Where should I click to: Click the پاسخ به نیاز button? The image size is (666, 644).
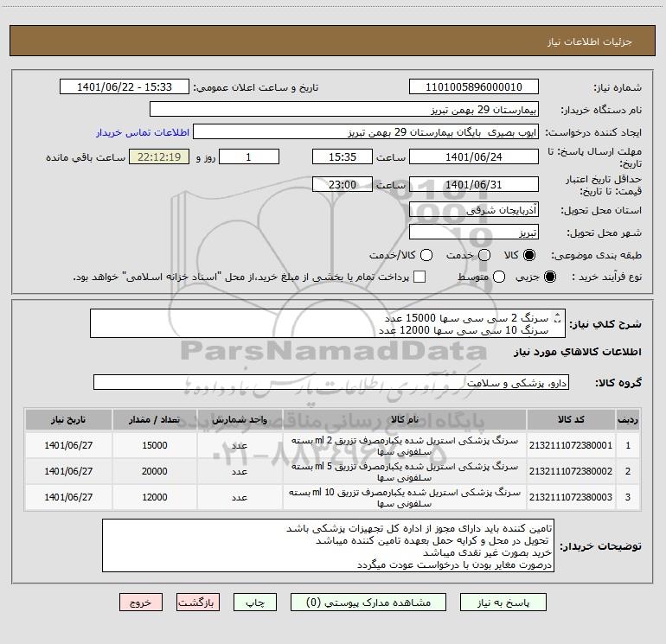[503, 603]
